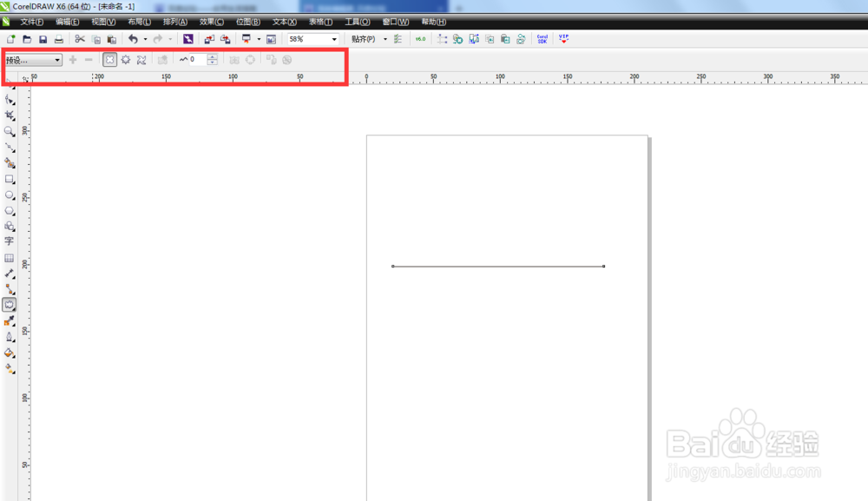Open the Options icon beside snap dropdown
Screen dimensions: 868x501
point(398,39)
